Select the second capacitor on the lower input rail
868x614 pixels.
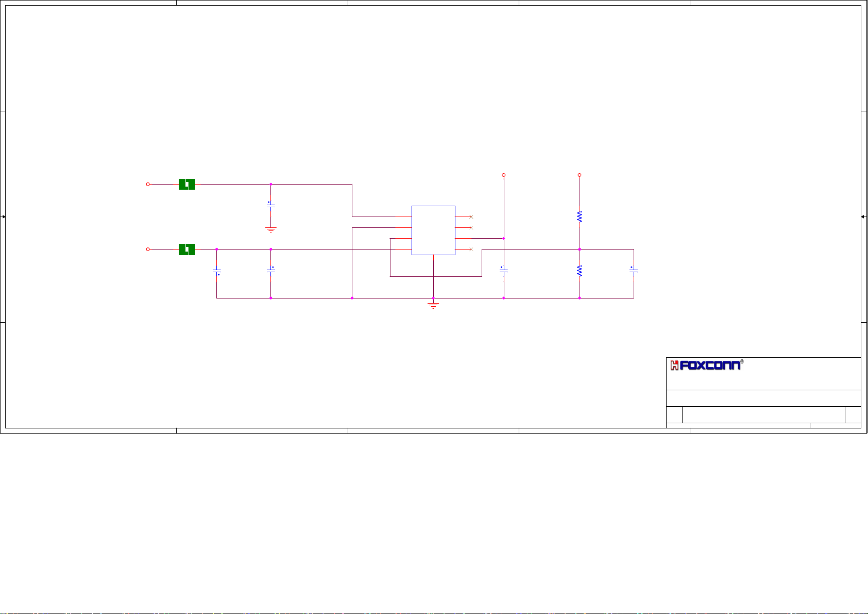270,270
